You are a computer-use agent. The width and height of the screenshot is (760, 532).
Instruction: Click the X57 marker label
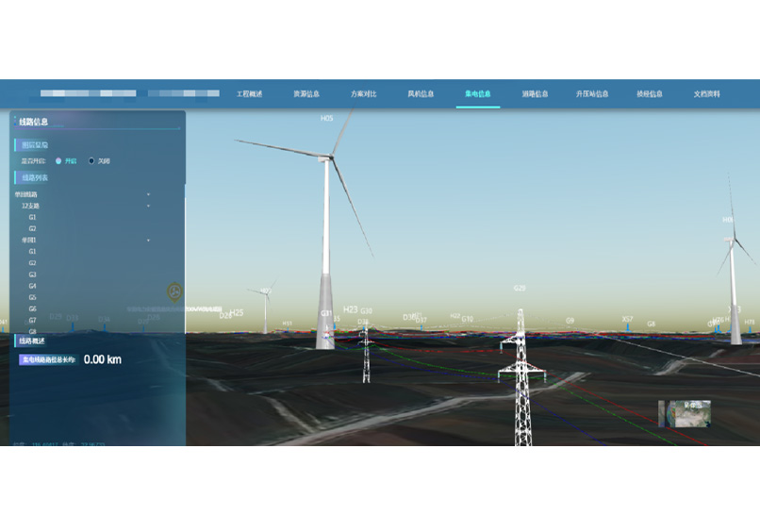pyautogui.click(x=627, y=319)
